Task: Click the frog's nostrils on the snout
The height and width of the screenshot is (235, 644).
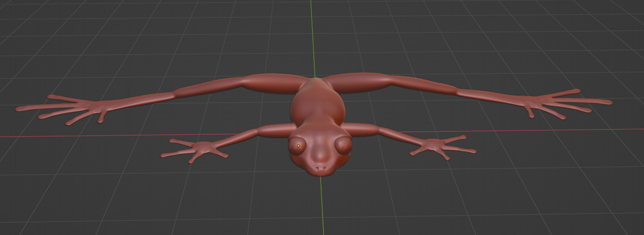Action: coord(321,168)
